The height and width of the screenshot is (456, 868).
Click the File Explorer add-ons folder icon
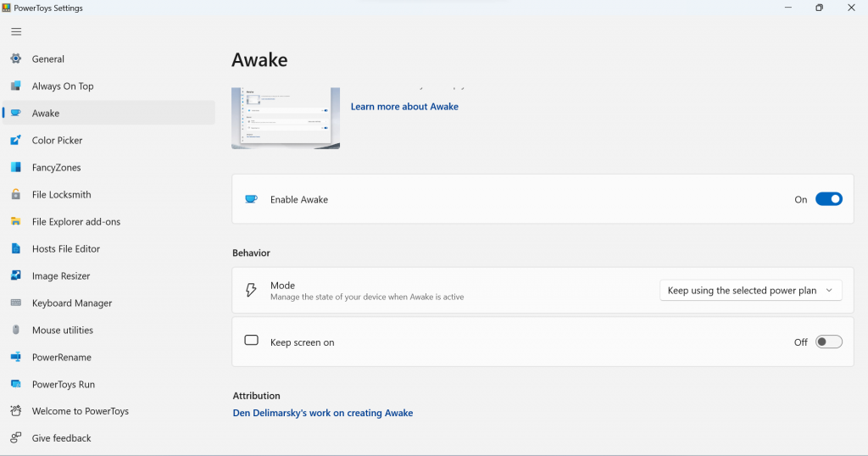pyautogui.click(x=16, y=221)
